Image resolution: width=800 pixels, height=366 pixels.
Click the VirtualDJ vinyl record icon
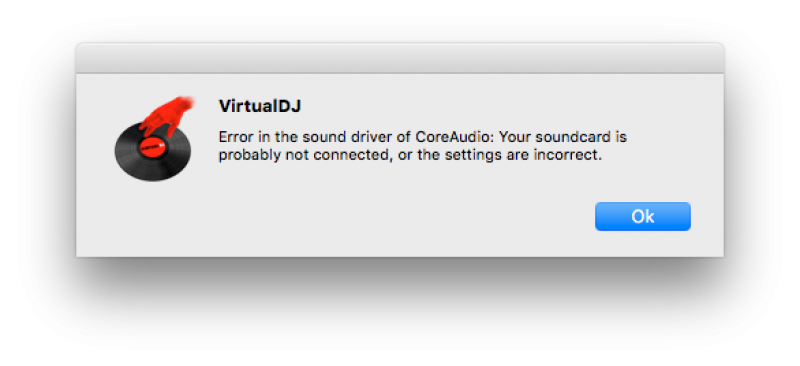point(154,139)
